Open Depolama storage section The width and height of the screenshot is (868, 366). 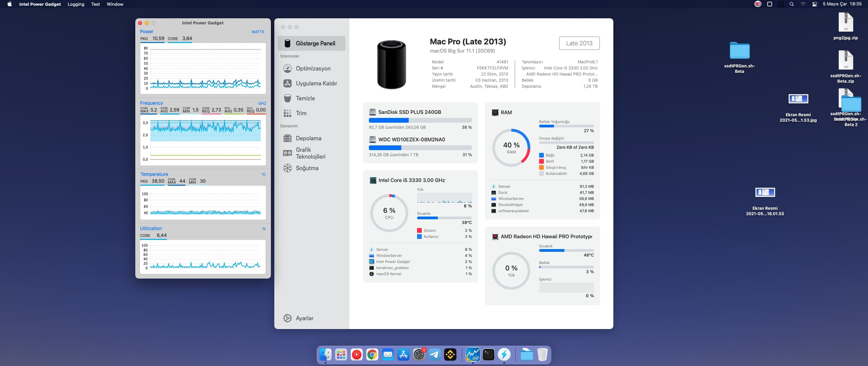click(x=308, y=138)
